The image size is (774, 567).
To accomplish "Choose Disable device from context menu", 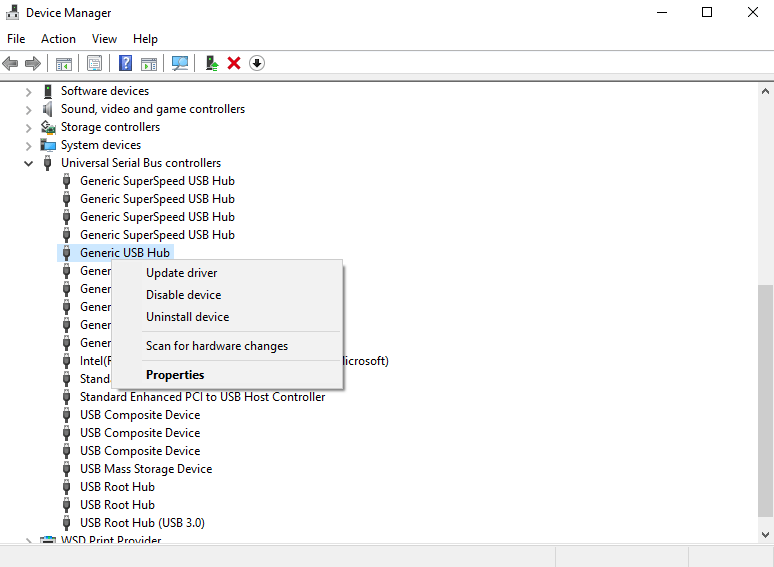I will click(x=228, y=295).
